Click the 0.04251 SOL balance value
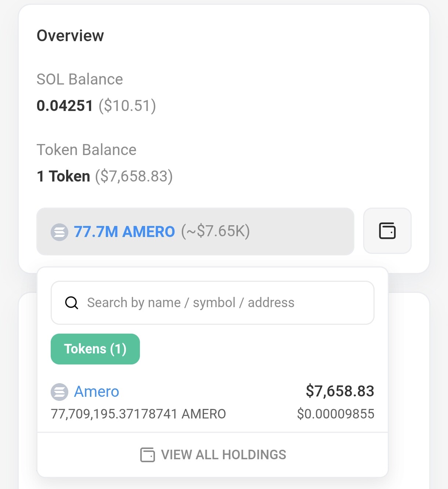This screenshot has width=448, height=489. point(65,106)
